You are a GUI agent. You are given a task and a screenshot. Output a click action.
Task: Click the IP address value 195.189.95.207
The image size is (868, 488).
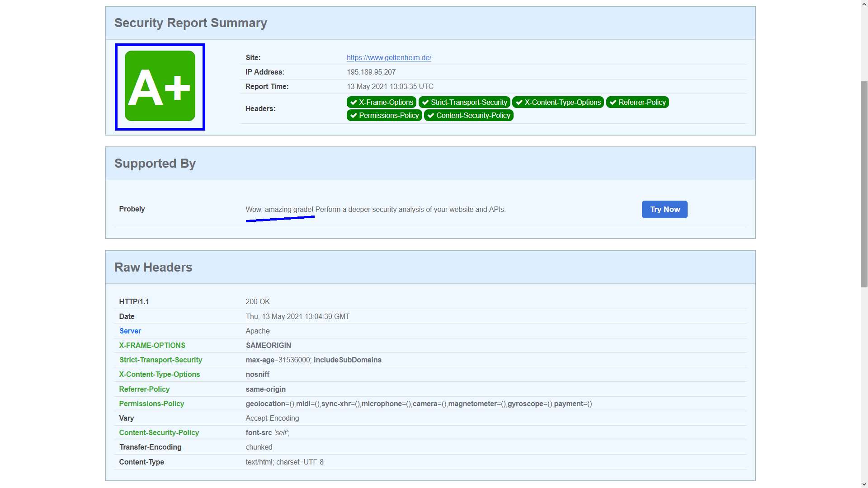(371, 72)
